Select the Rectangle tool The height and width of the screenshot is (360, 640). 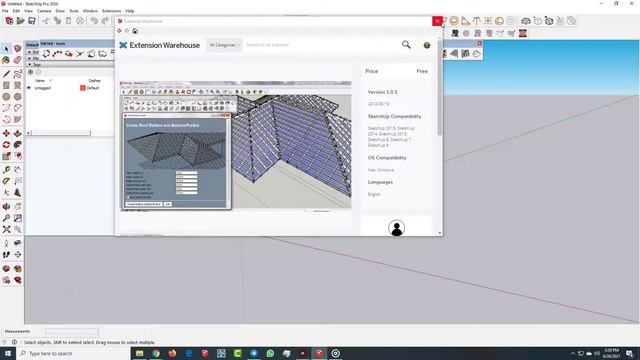pyautogui.click(x=6, y=85)
